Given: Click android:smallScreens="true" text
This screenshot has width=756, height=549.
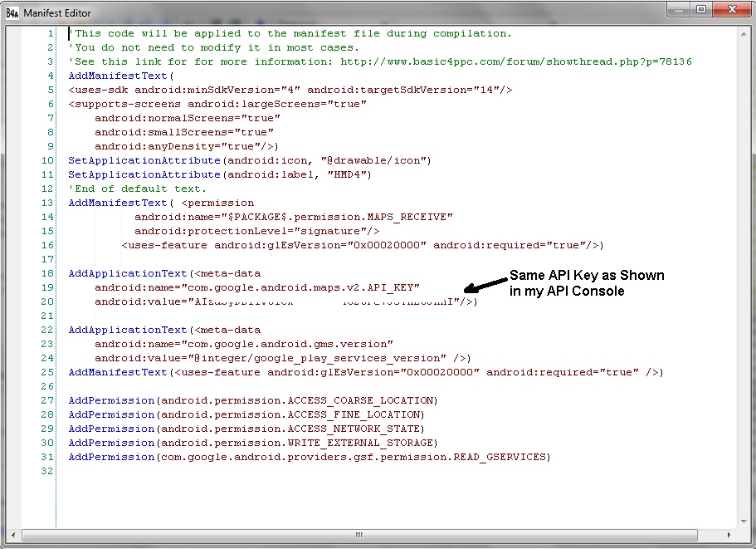Looking at the screenshot, I should (x=183, y=132).
